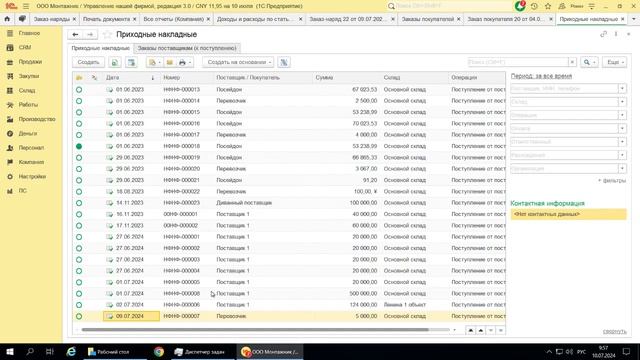Toggle status circle for НФНФ-000023 row
640x360 pixels.
[x=79, y=203]
